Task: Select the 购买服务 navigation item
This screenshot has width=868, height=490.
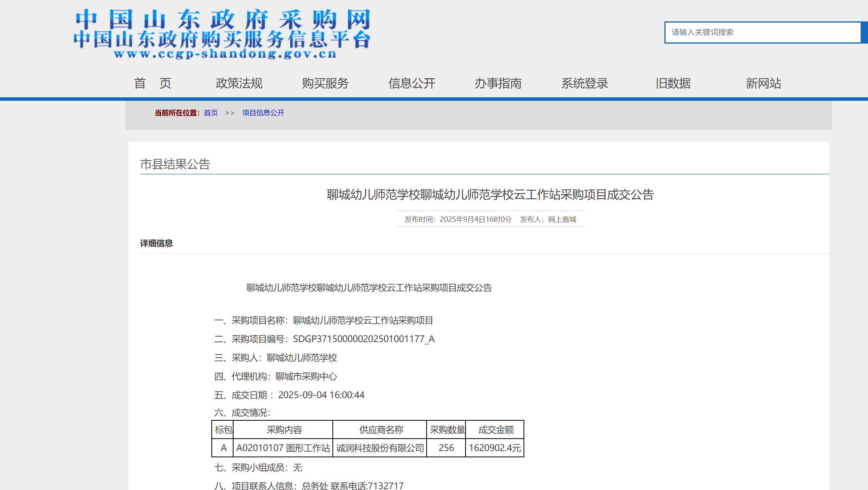Action: pos(325,83)
